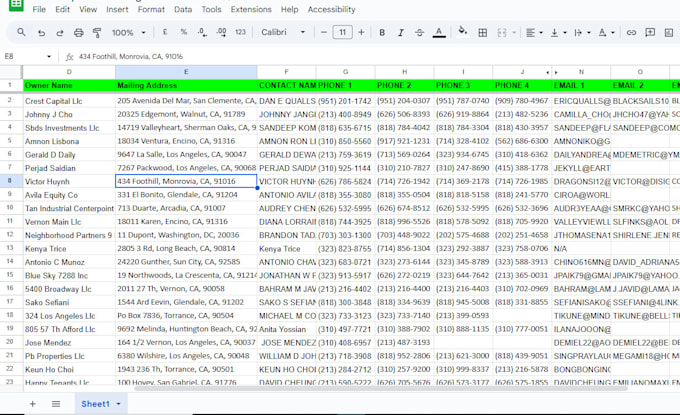
Task: Activate the paint format tool
Action: (x=97, y=33)
